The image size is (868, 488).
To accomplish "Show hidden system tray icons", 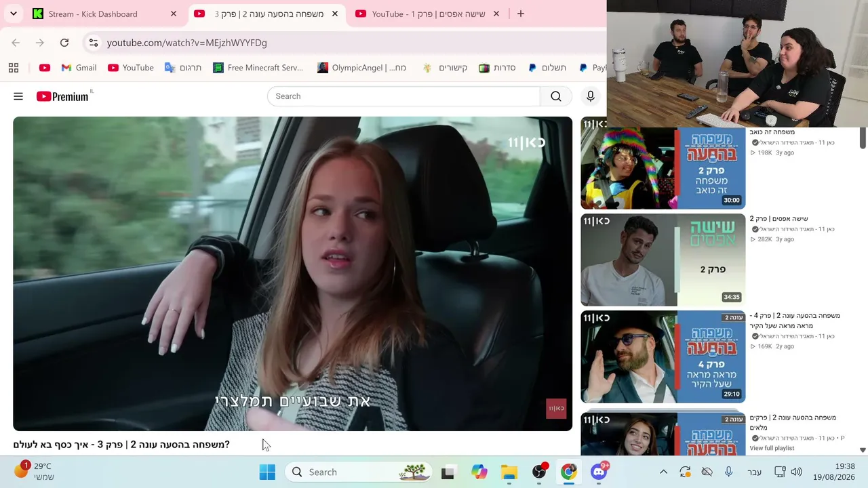I will point(664,472).
